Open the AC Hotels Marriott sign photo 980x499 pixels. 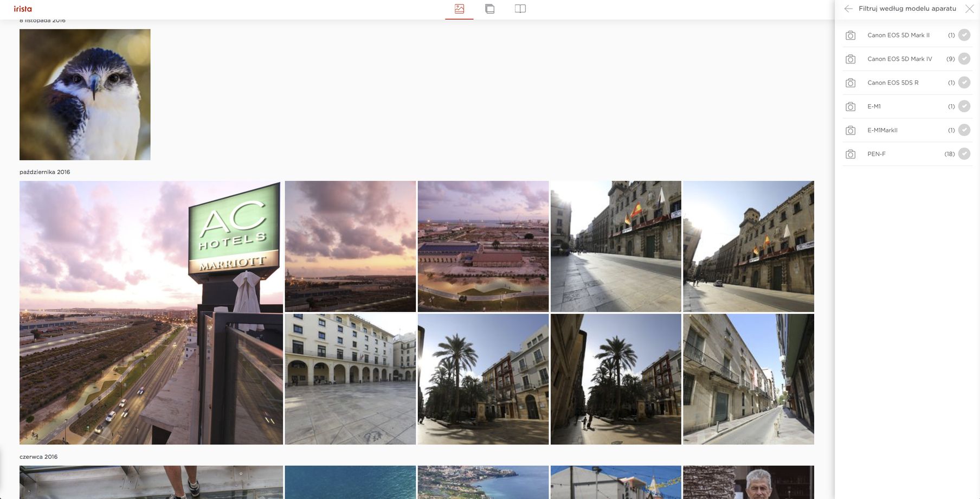(x=151, y=313)
